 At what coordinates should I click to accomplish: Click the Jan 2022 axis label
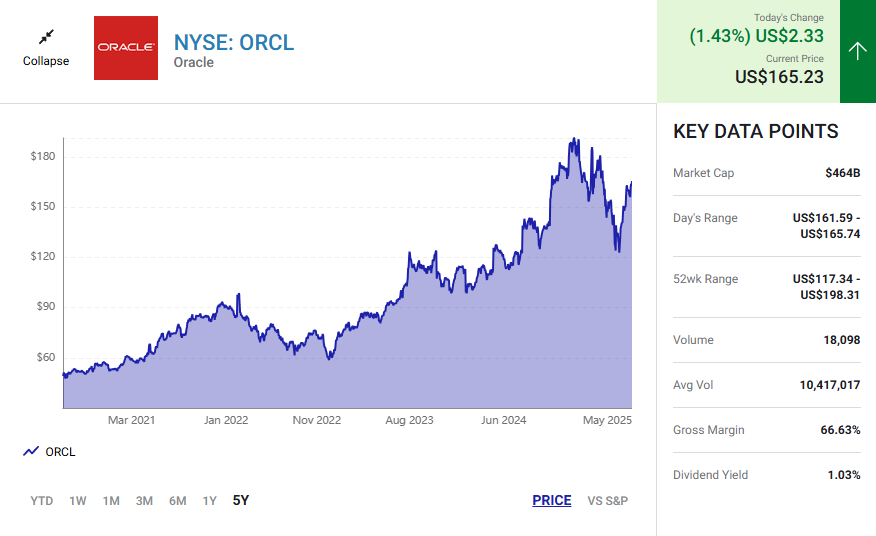(x=226, y=420)
